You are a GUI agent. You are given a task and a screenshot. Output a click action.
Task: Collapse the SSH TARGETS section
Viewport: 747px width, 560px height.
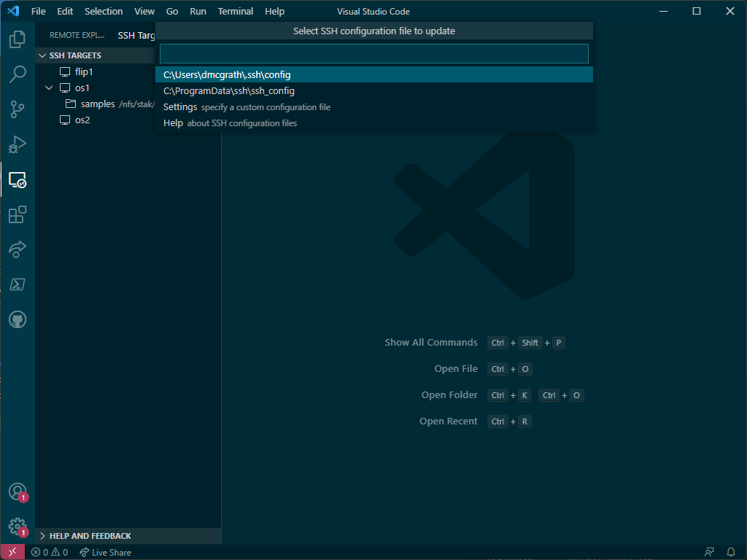point(42,55)
